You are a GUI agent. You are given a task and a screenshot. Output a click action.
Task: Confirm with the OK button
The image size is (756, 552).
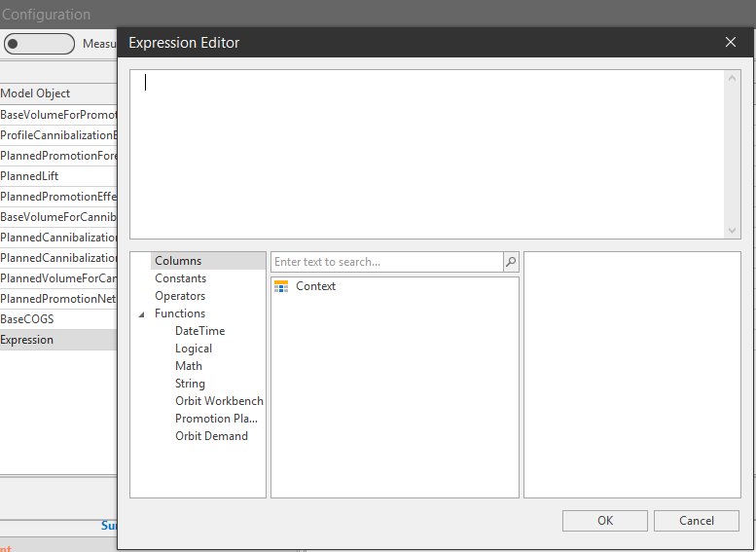click(604, 521)
